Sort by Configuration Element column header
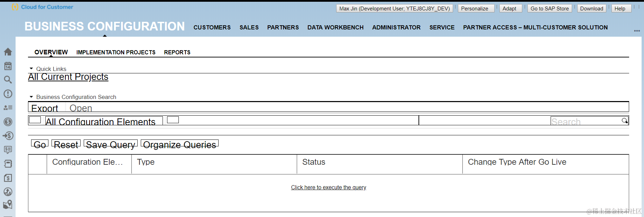This screenshot has height=217, width=644. 89,164
